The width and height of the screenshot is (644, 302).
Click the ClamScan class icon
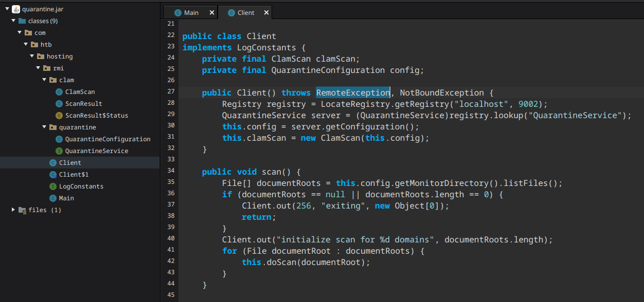(x=59, y=92)
